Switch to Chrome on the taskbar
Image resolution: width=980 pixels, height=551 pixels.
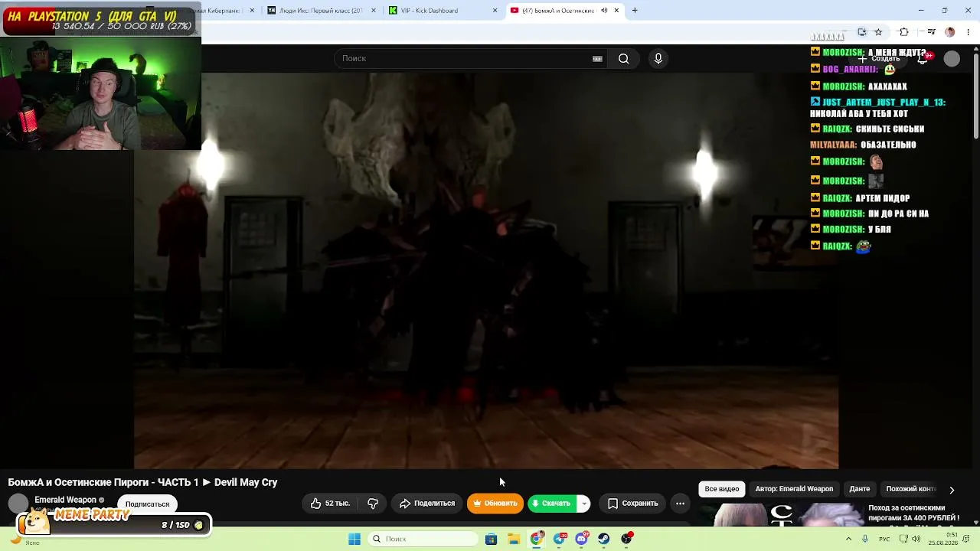pyautogui.click(x=537, y=539)
